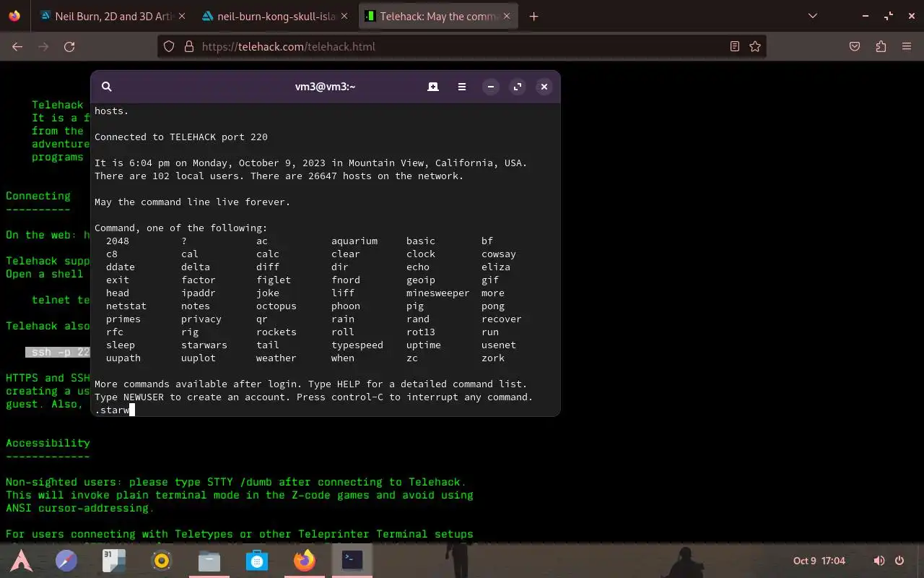Click the weather command in terminal

[x=276, y=358]
